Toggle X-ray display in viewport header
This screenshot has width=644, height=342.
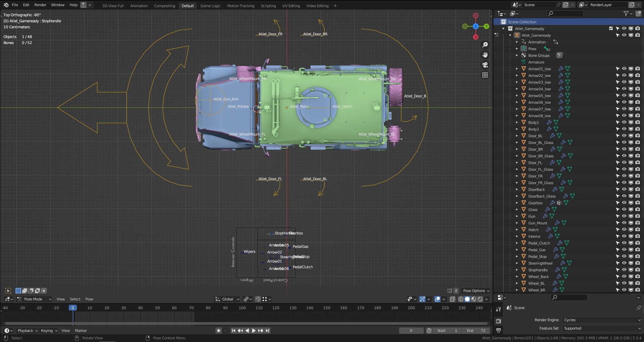click(x=452, y=299)
